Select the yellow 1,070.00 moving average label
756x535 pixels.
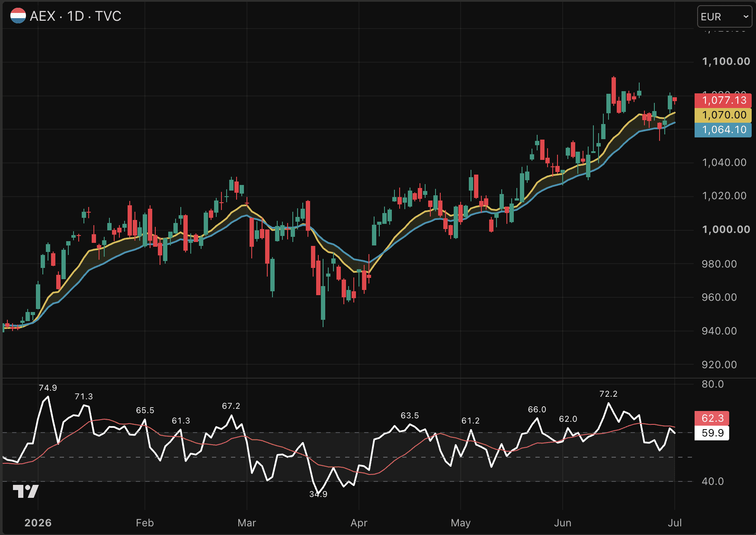[x=723, y=115]
